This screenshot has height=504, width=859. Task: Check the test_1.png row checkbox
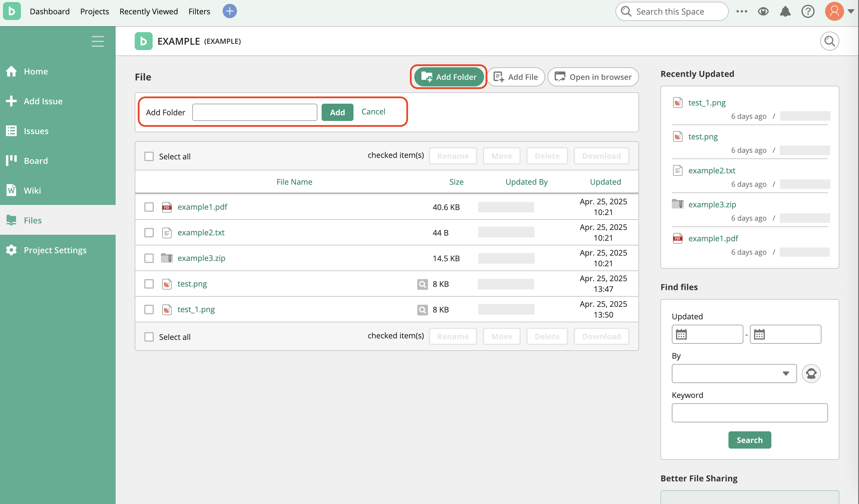tap(149, 309)
